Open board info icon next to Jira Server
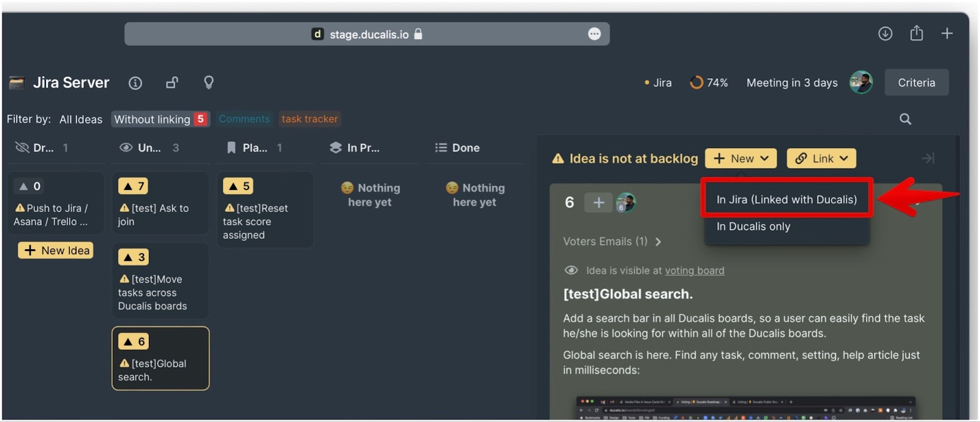This screenshot has height=422, width=980. point(135,83)
